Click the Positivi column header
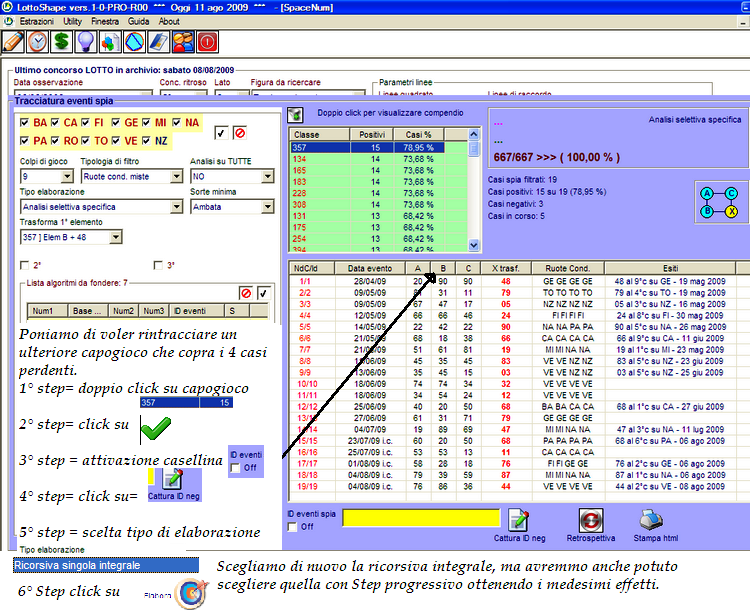750x610 pixels. [372, 134]
